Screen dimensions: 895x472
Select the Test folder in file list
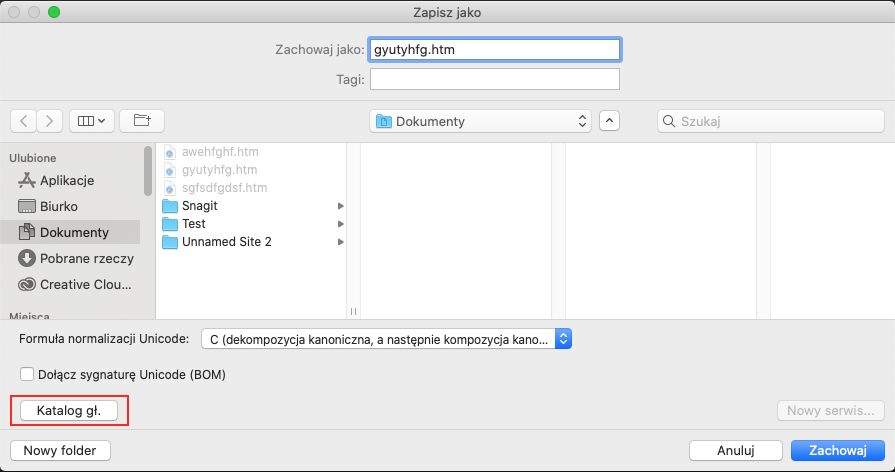tap(193, 224)
